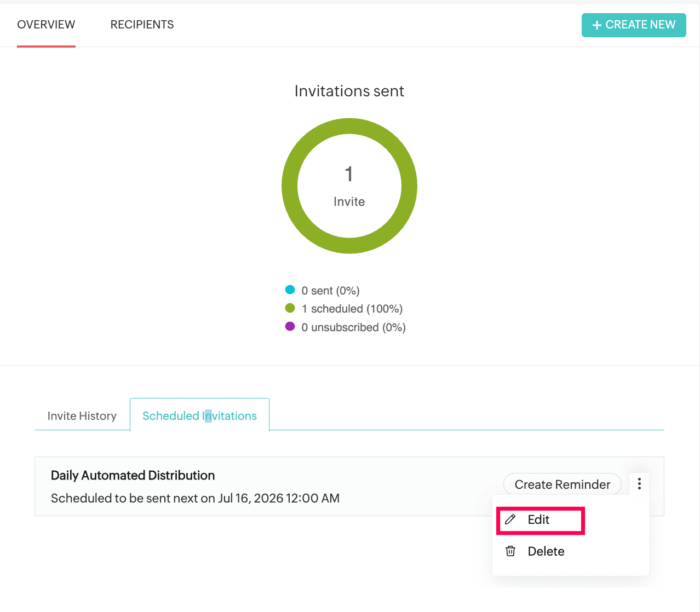The image size is (700, 612).
Task: Click the green donut chart ring
Action: click(349, 126)
